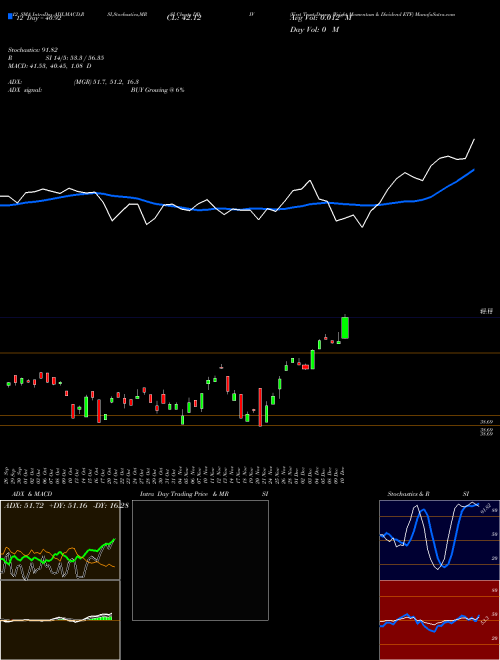Click the 'Avg Vol: 0.012 M' label

pos(320,19)
